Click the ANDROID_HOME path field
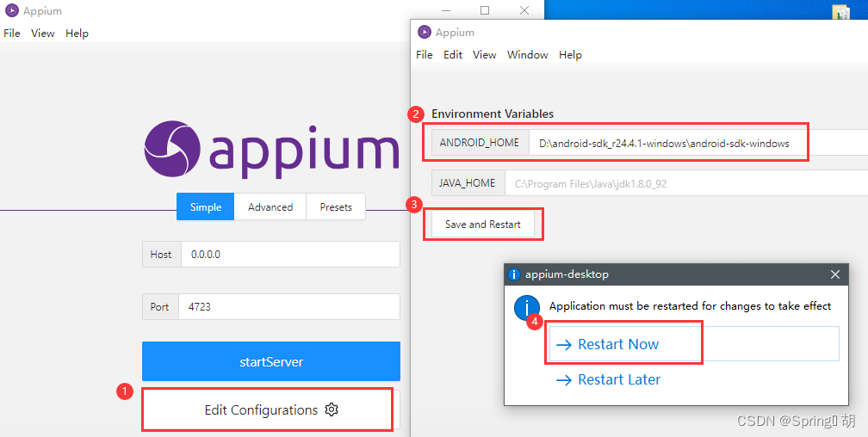Viewport: 868px width, 437px height. tap(698, 144)
